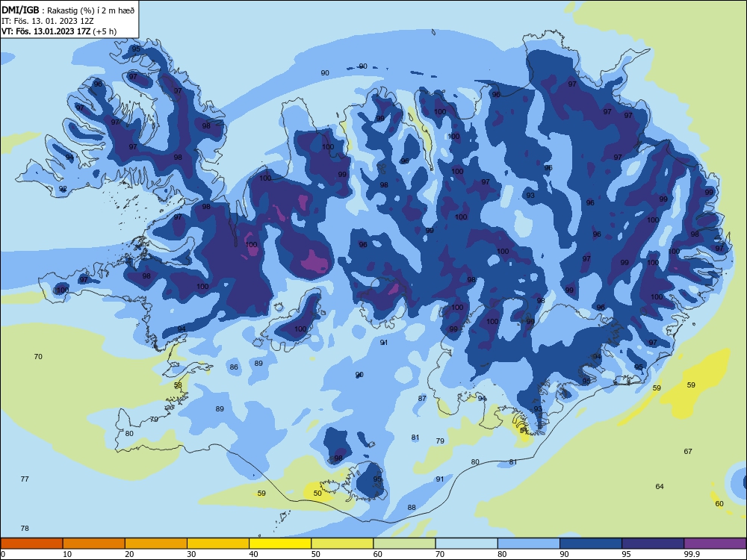This screenshot has width=747, height=560.
Task: Select the 'IT: Fös. 13. 01. 2023 12Z' line
Action: pos(48,21)
